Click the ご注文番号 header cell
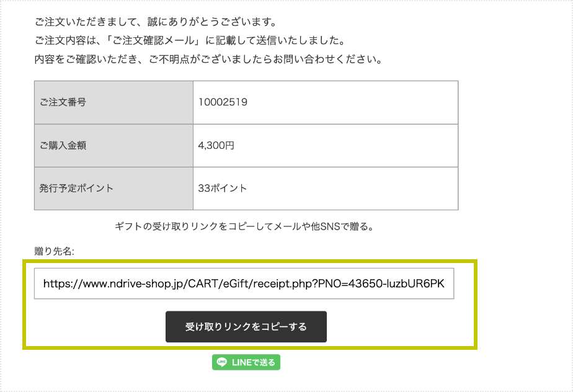The width and height of the screenshot is (573, 392). click(x=113, y=102)
